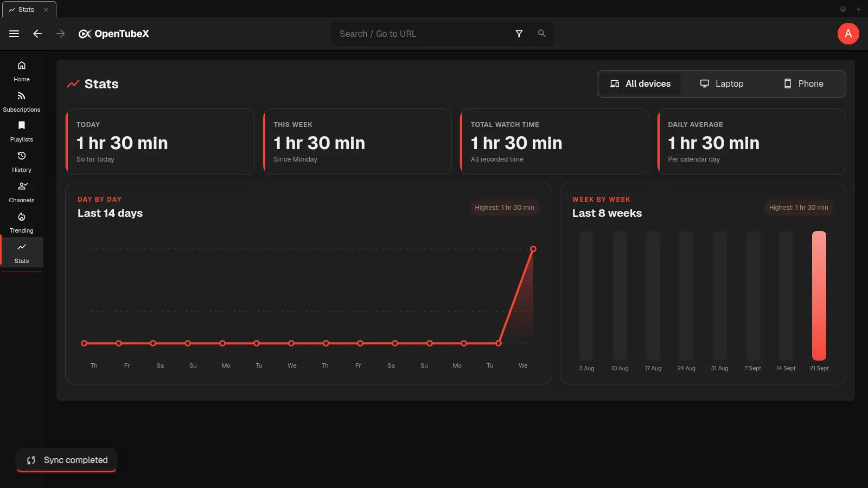Open the search filter funnel icon
Image resolution: width=868 pixels, height=488 pixels.
pyautogui.click(x=519, y=34)
